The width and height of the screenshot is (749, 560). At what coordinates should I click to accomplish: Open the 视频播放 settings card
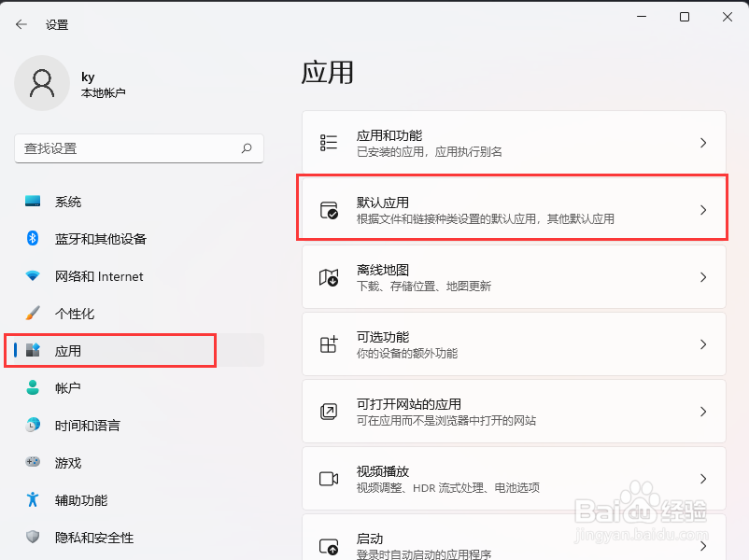(514, 479)
